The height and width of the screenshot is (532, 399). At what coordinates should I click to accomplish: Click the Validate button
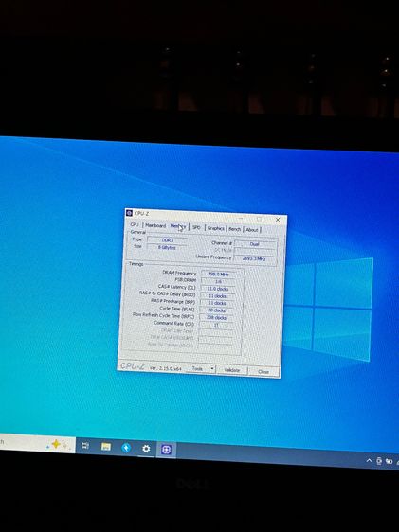point(232,370)
